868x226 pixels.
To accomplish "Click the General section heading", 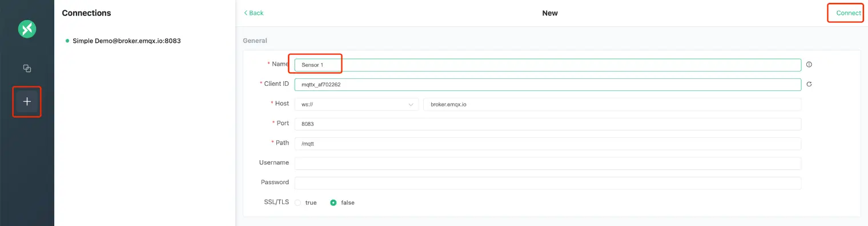I will point(255,41).
